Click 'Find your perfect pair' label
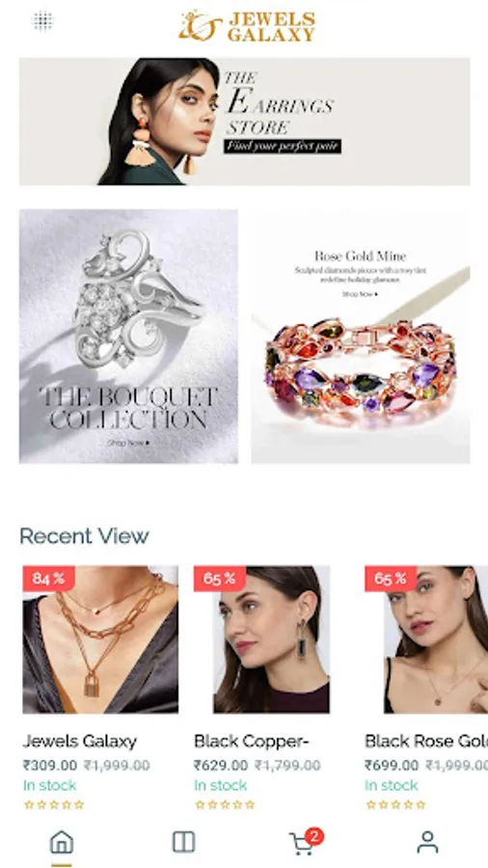Screen dimensions: 488x868 [283, 147]
